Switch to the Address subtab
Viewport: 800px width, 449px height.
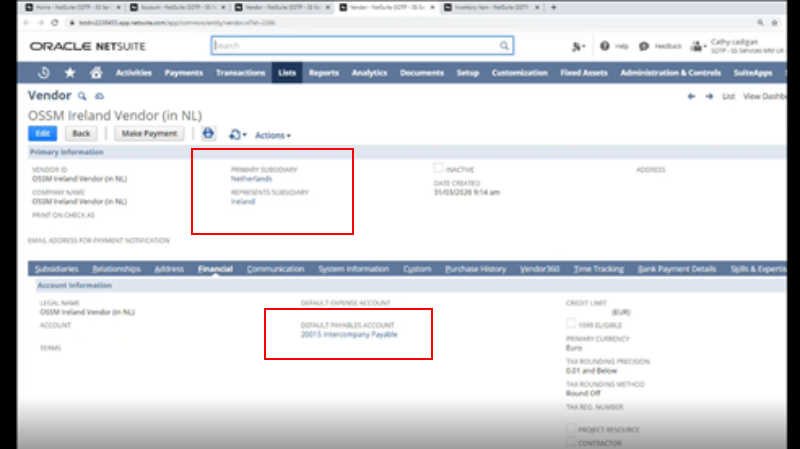click(x=169, y=269)
